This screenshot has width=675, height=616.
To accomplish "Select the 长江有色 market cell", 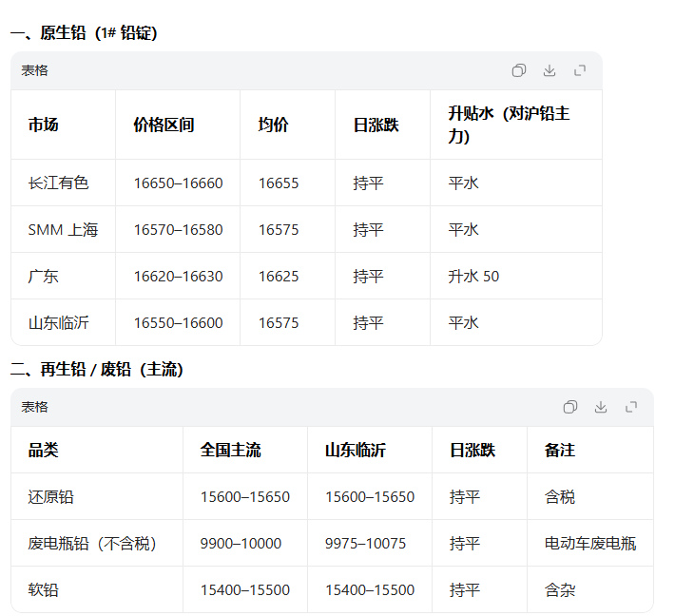I will (x=58, y=183).
